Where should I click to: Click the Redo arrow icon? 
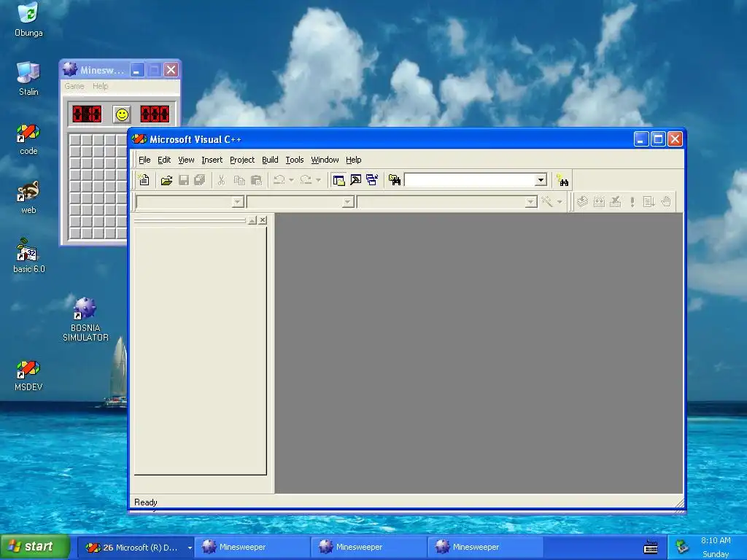(x=306, y=180)
